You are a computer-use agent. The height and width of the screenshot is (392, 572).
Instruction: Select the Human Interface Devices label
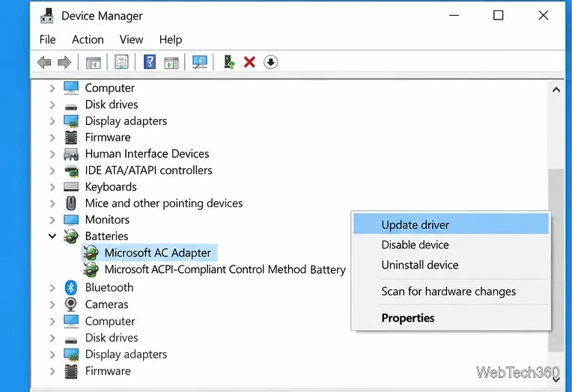pos(147,154)
